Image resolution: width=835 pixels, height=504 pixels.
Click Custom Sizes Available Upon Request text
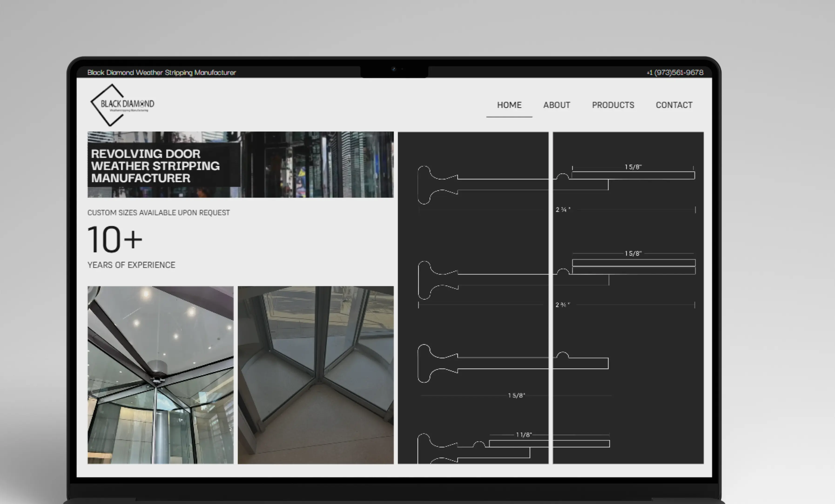(158, 213)
